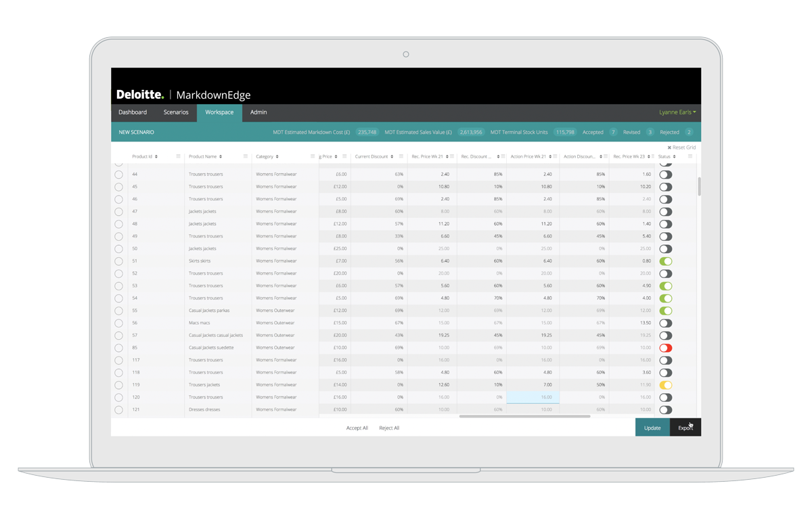
Task: Select row radio for product 121
Action: click(118, 410)
